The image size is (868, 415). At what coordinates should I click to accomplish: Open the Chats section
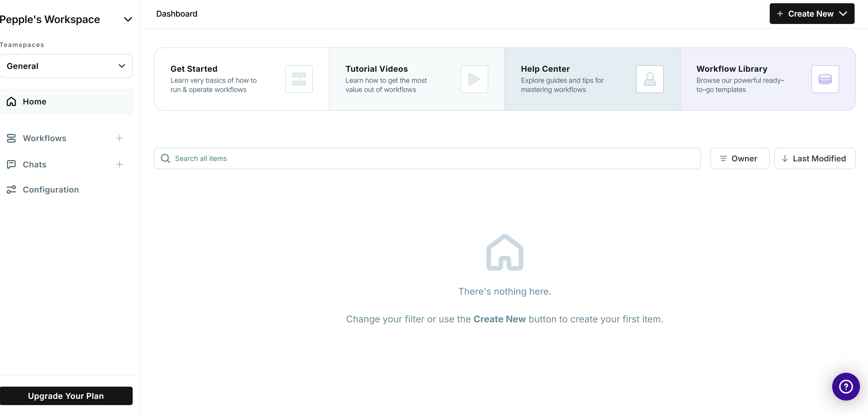pos(34,164)
